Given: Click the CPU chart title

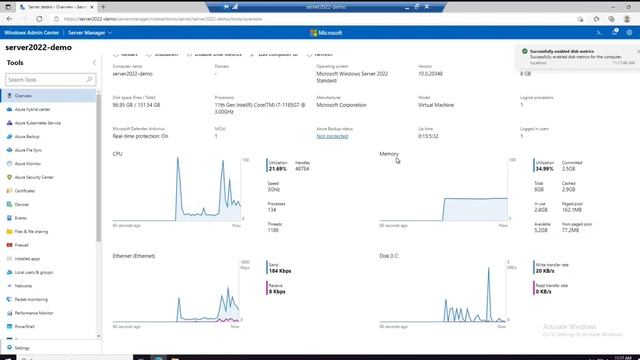Looking at the screenshot, I should (x=117, y=154).
